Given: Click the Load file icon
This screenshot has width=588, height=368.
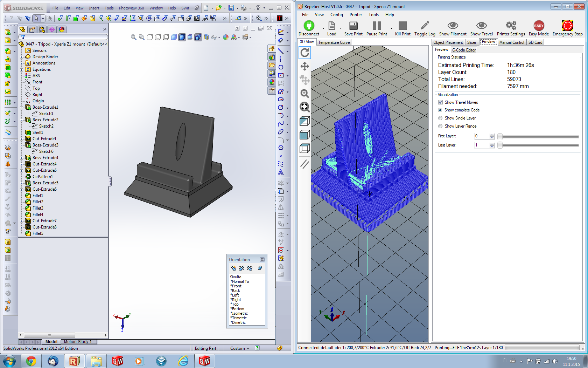Looking at the screenshot, I should click(331, 26).
